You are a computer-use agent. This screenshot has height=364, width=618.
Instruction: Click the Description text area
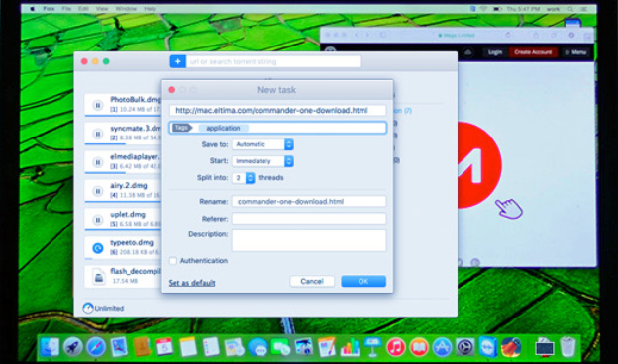pyautogui.click(x=309, y=240)
